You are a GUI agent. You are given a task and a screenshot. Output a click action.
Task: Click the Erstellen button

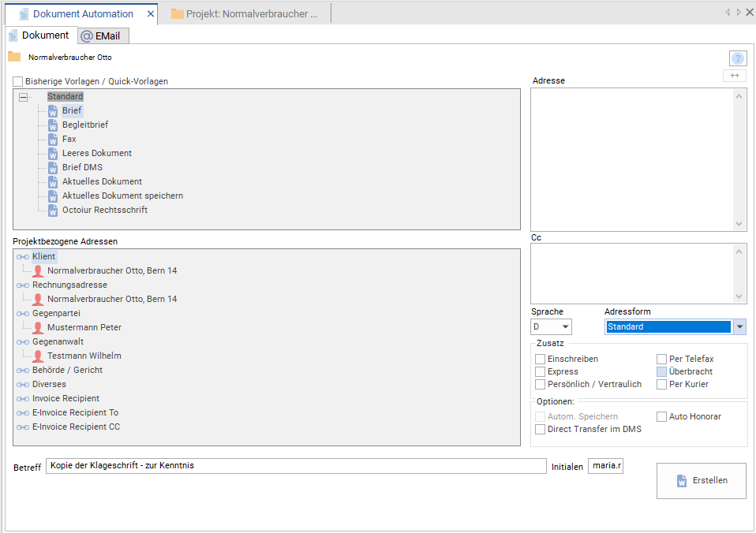click(x=701, y=481)
